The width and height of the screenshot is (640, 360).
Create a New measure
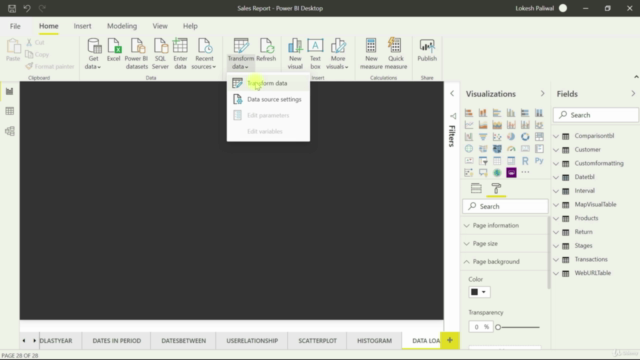[371, 53]
